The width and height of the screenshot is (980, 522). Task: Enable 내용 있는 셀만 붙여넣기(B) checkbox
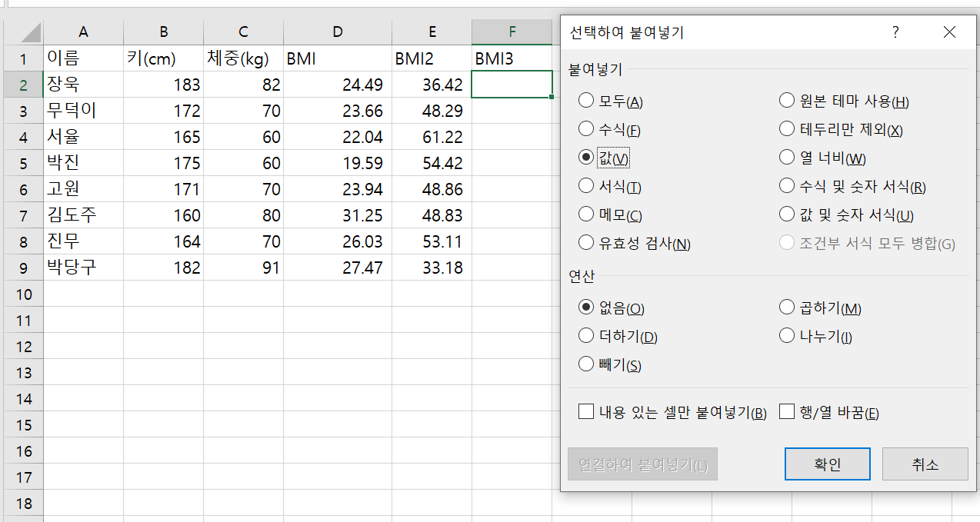click(672, 413)
